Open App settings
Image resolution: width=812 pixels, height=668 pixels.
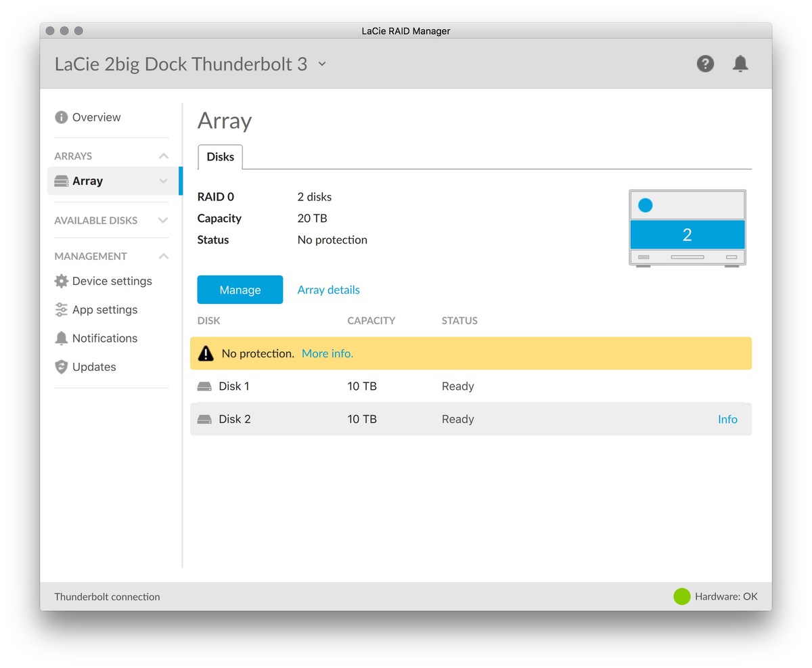[105, 309]
